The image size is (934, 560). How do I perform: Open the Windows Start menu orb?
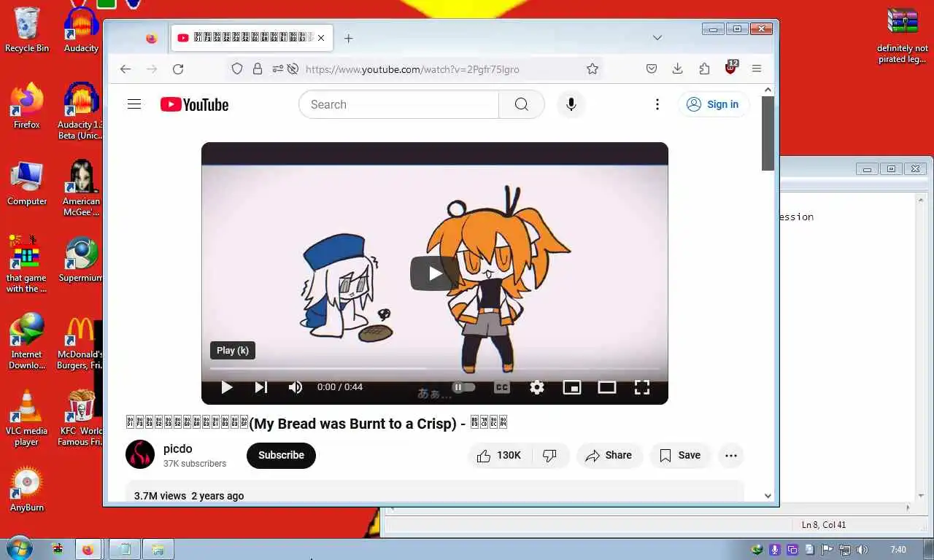pos(19,548)
